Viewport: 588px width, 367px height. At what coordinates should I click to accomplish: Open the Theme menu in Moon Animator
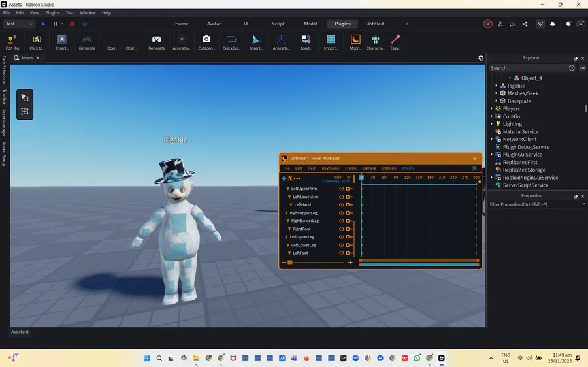(408, 168)
